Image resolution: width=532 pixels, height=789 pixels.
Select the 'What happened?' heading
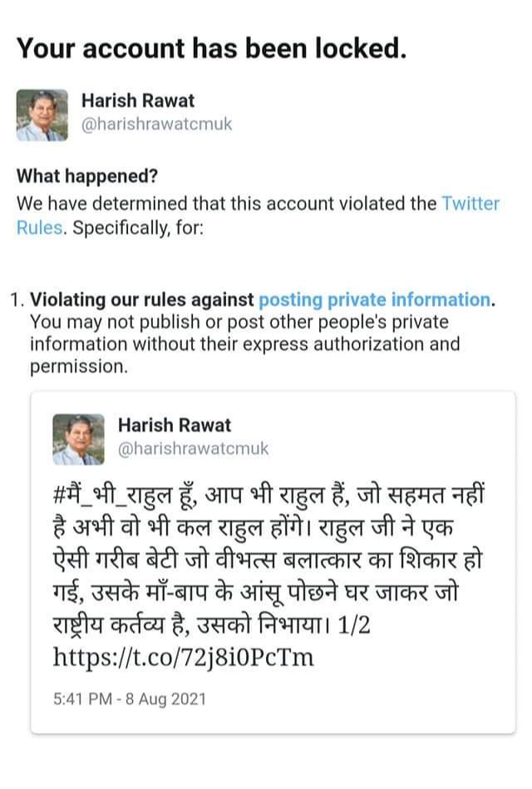87,176
